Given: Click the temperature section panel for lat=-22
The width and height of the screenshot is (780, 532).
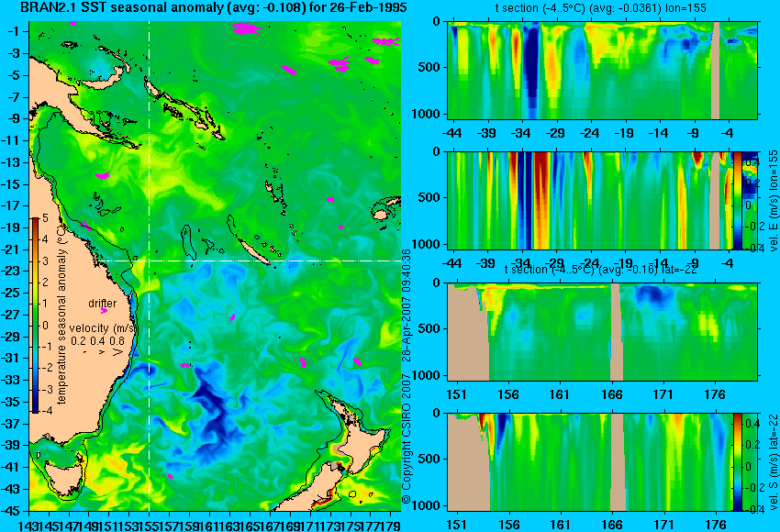Looking at the screenshot, I should point(602,332).
